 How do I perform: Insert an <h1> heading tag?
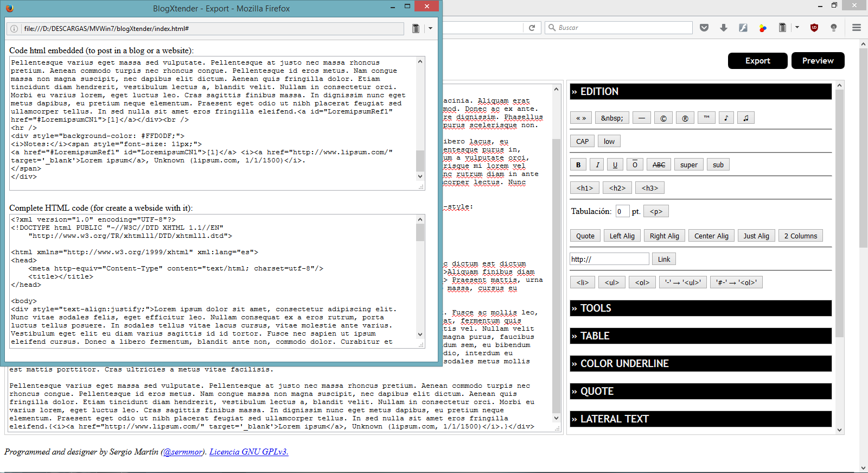click(585, 188)
